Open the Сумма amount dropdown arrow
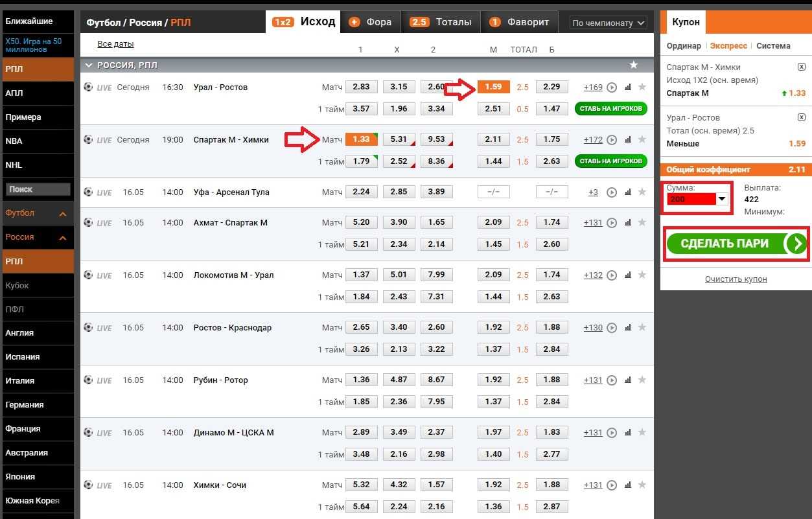Screen dimensions: 812x519 click(x=722, y=200)
